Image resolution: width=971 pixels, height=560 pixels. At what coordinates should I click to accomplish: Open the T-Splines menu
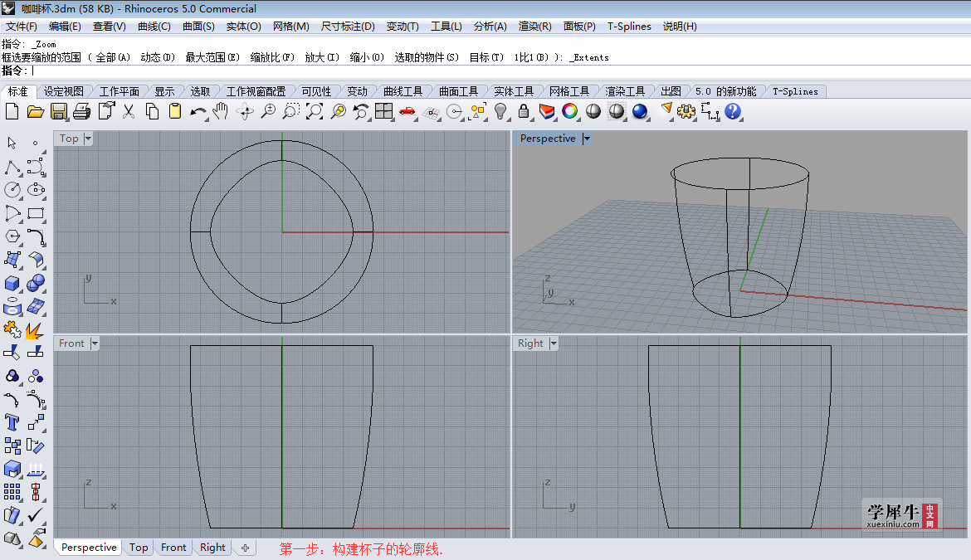[x=629, y=26]
